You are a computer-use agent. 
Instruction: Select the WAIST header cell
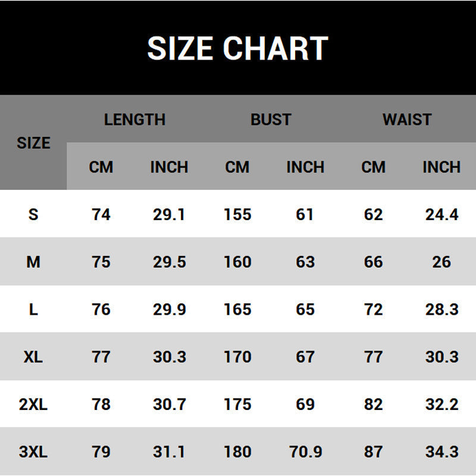tap(407, 119)
